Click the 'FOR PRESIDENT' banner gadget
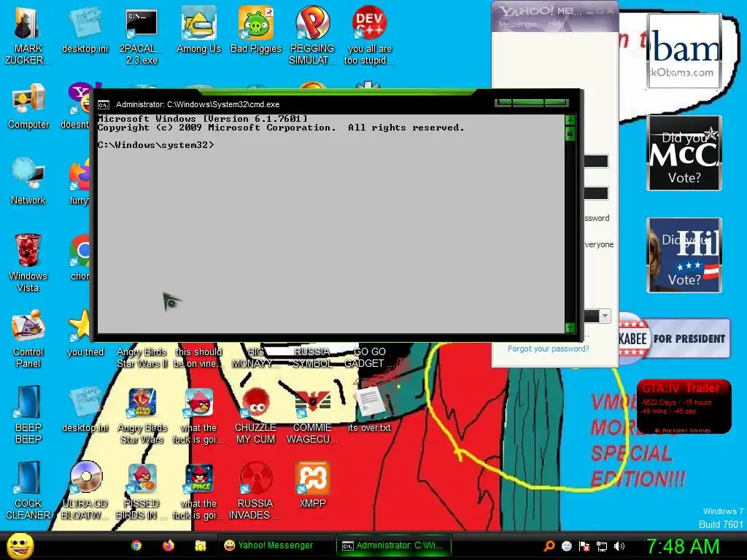This screenshot has width=747, height=560. tap(675, 338)
